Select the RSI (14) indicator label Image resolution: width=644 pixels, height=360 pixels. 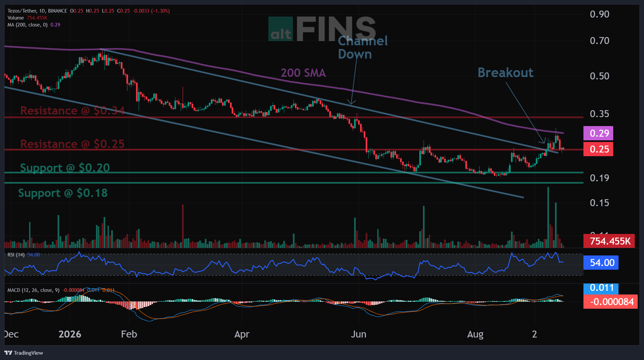click(16, 255)
